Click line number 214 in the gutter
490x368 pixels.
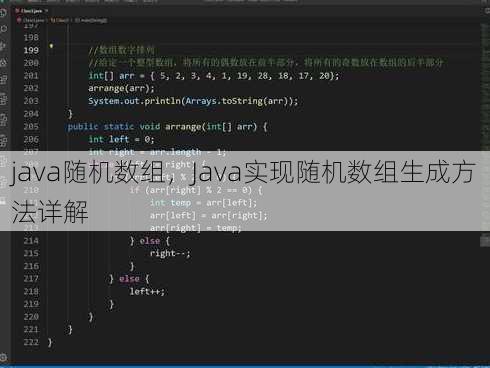[31, 241]
